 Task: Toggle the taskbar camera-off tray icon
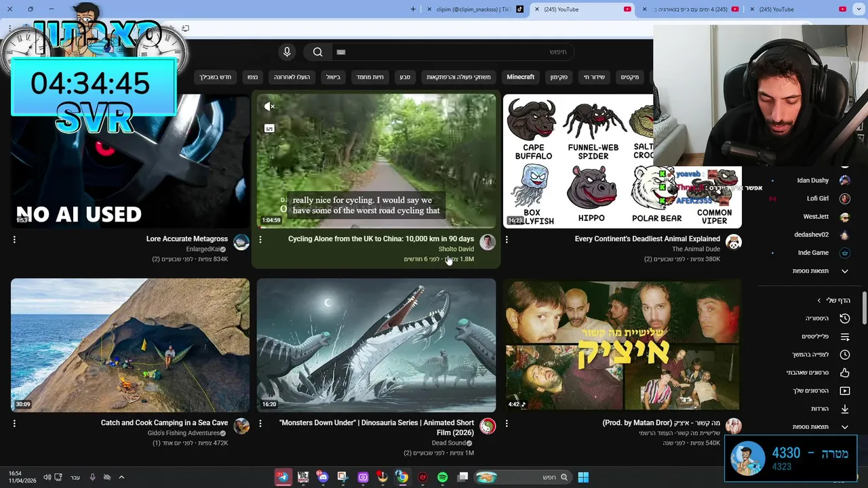[107, 477]
